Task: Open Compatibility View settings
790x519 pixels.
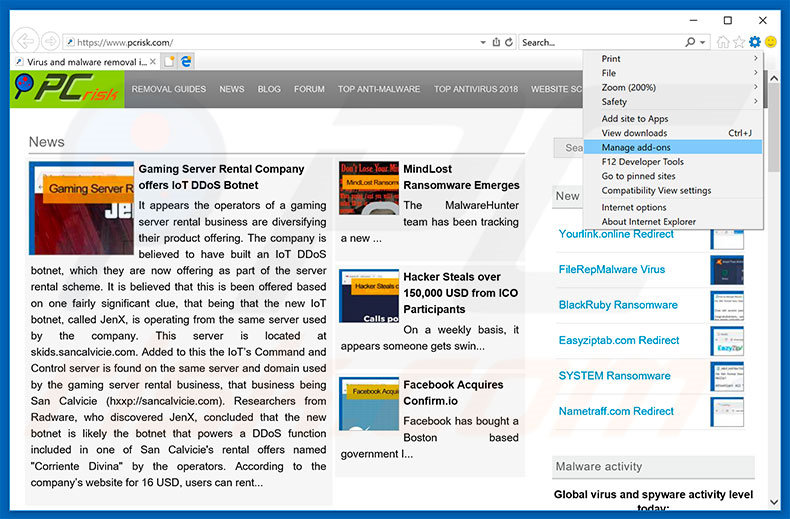Action: (673, 190)
